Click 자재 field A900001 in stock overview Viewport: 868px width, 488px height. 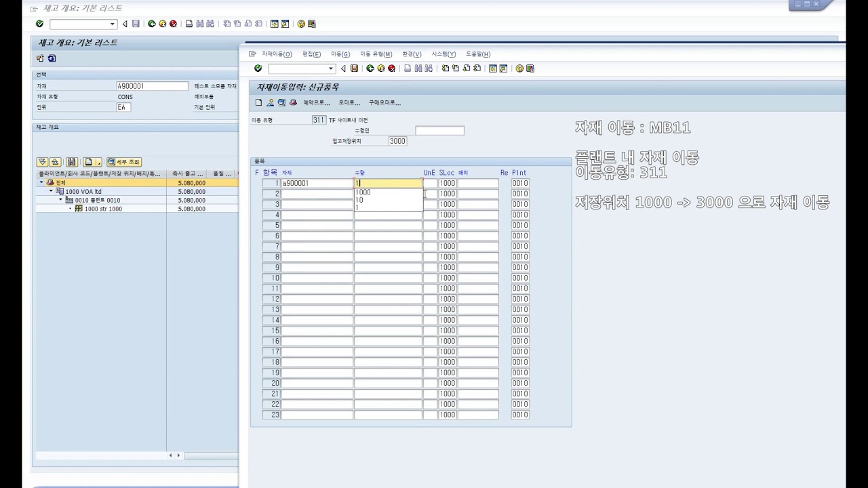coord(153,86)
